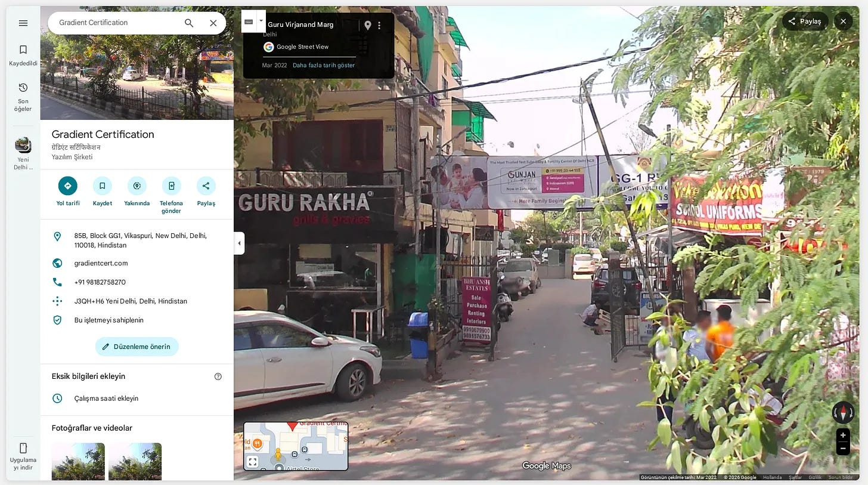Click the help icon beside Eksik bilgileri ekleyin
The width and height of the screenshot is (868, 485).
[218, 376]
